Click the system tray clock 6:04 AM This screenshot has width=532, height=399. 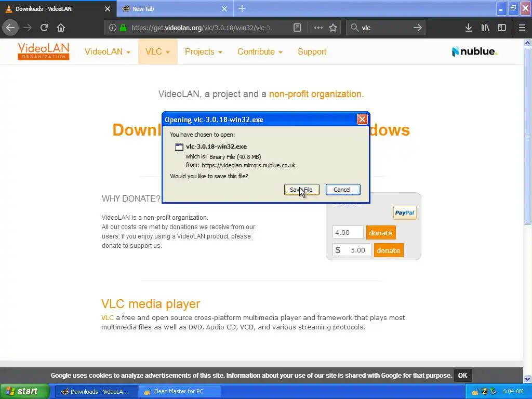pos(513,392)
